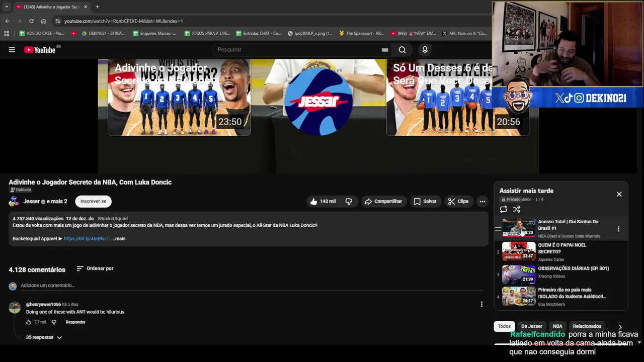Open the YouTube hamburger guide menu
The width and height of the screenshot is (644, 362).
tap(12, 50)
